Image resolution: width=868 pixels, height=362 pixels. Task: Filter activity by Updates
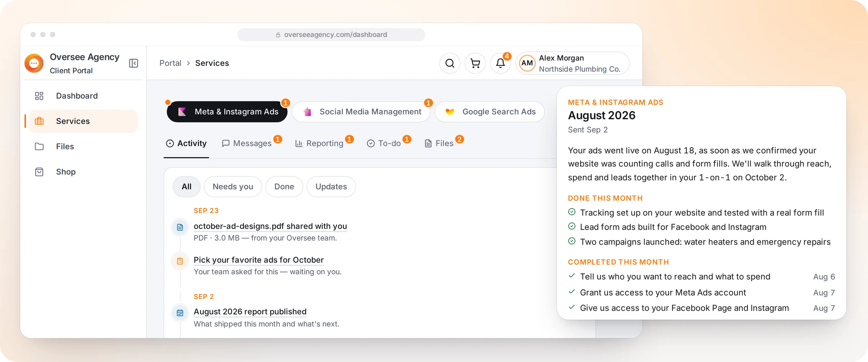coord(331,187)
